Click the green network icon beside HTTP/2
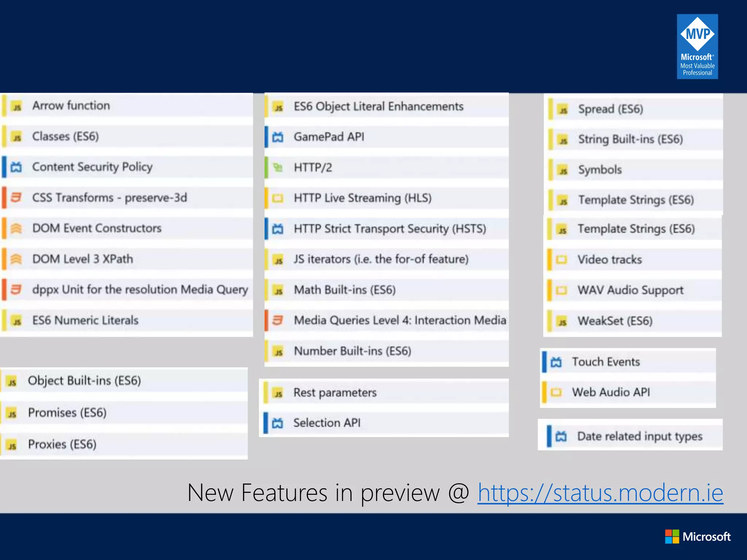The image size is (747, 560). (278, 168)
